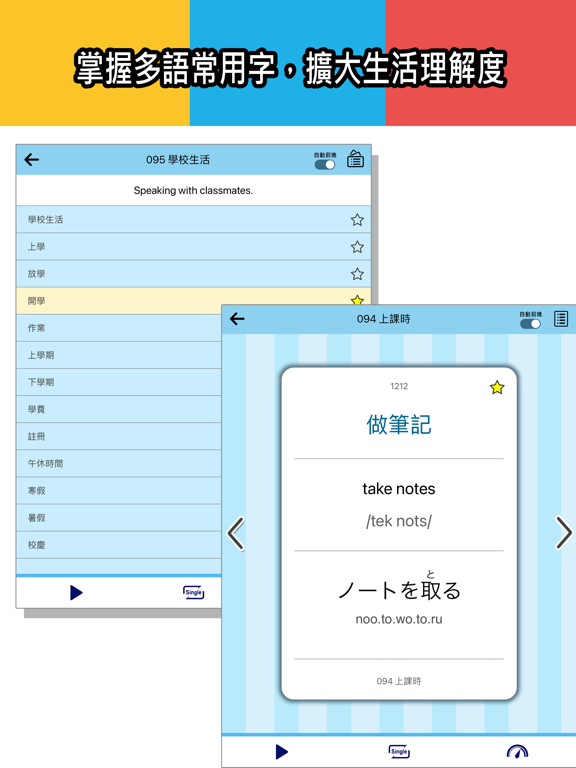The image size is (576, 768).
Task: Tap the 094 上課時 header title
Action: point(384,319)
